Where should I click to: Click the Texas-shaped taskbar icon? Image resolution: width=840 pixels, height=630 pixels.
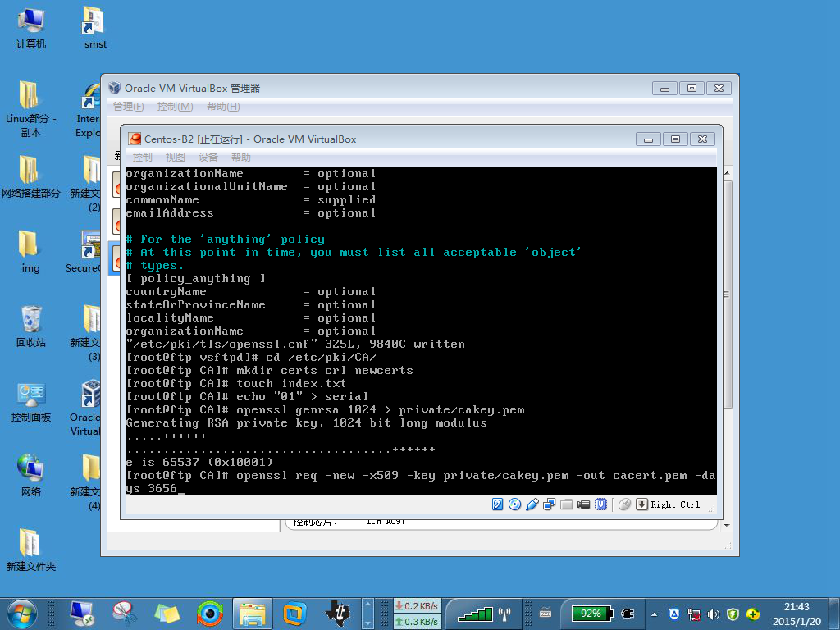[337, 614]
